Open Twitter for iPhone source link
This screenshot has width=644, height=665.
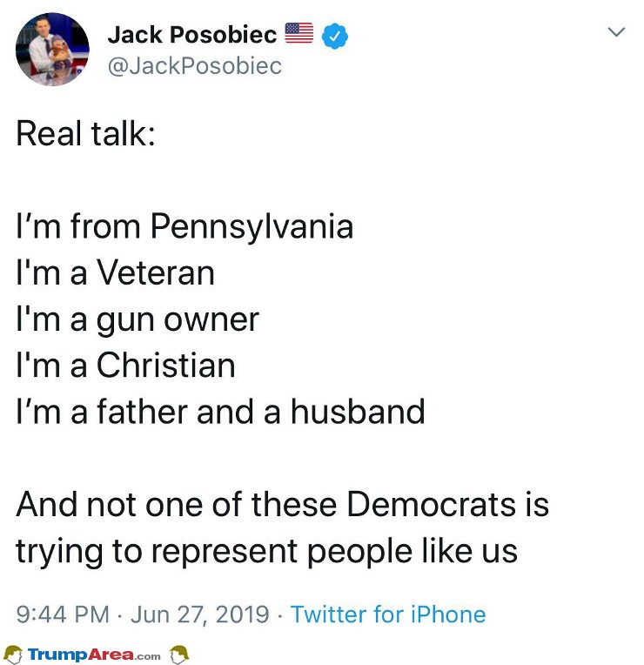point(388,615)
